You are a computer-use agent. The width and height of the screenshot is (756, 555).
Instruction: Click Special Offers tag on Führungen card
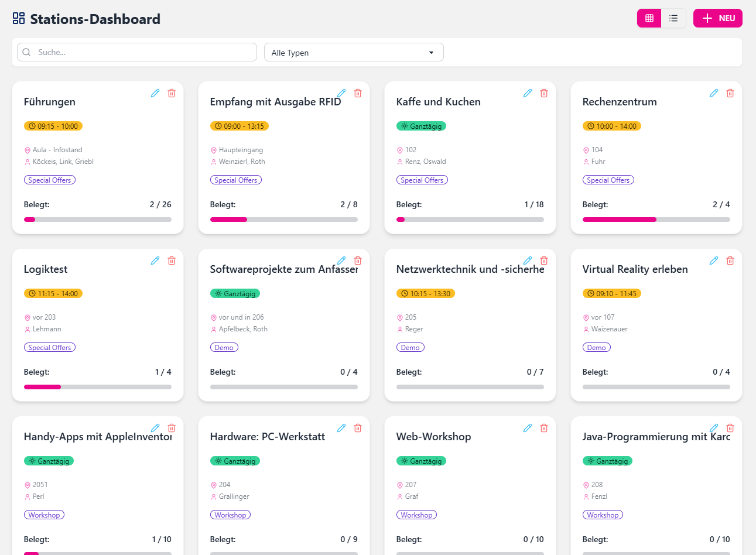click(x=50, y=180)
